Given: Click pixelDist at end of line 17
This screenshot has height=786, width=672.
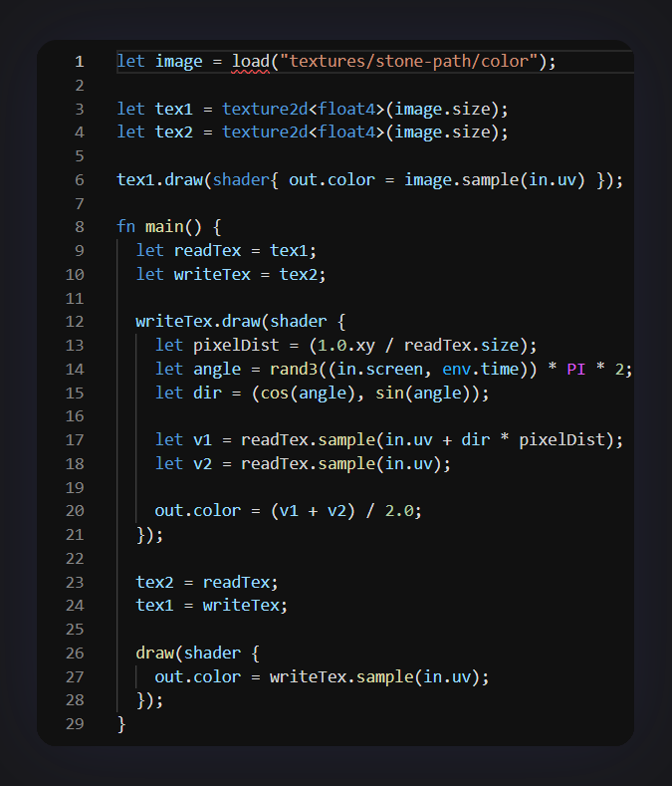Looking at the screenshot, I should 561,440.
